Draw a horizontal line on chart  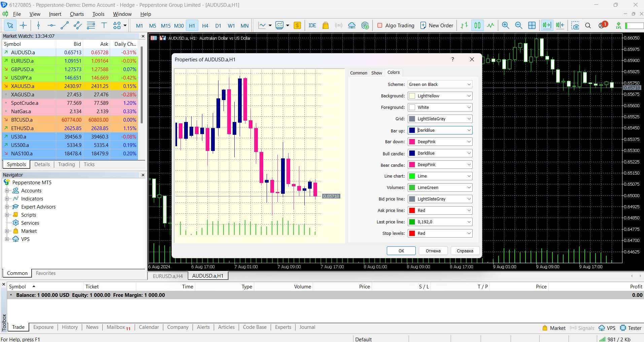[52, 25]
